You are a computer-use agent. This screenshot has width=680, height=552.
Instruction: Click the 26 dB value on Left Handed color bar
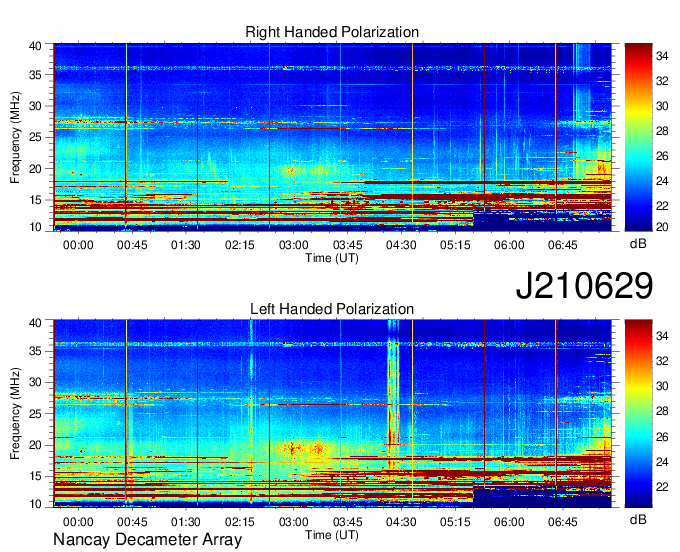[662, 437]
